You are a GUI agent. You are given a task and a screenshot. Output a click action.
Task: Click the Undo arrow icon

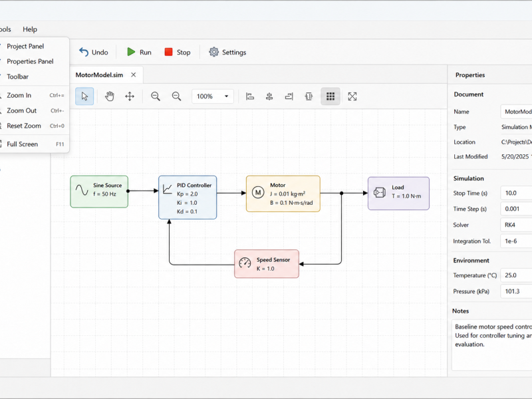click(x=84, y=52)
